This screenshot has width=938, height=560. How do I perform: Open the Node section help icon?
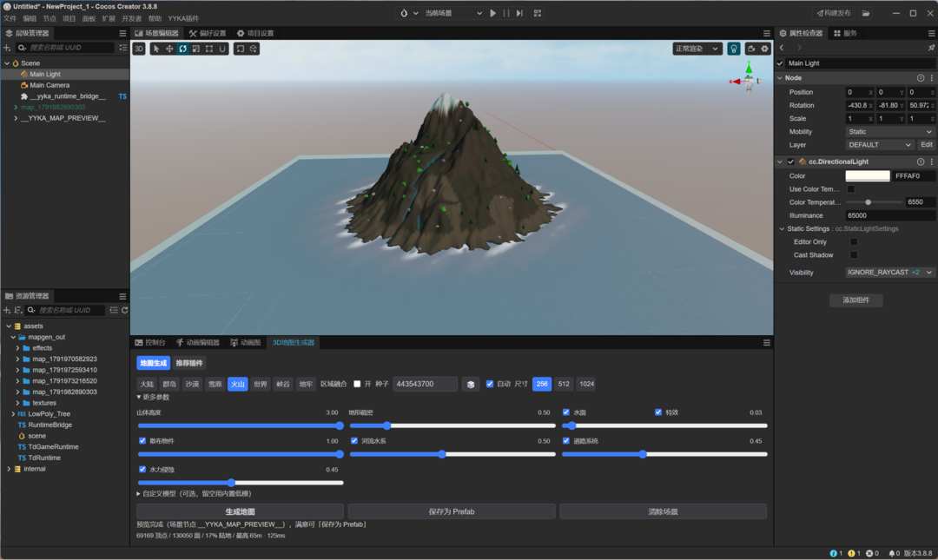coord(921,78)
